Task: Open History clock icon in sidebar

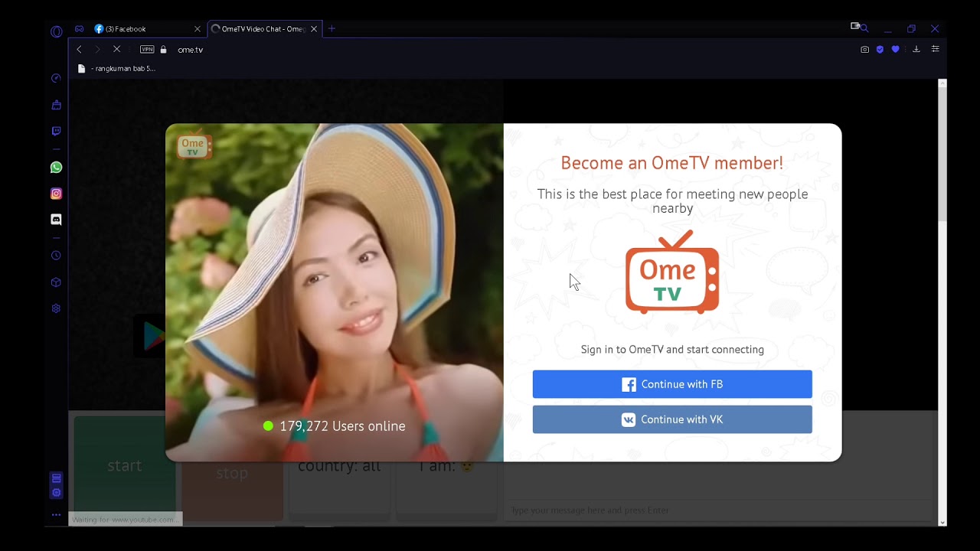Action: 56,256
